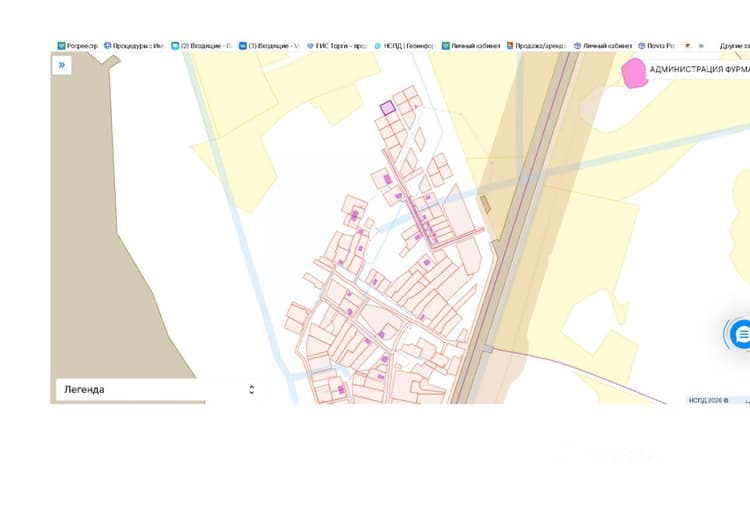The height and width of the screenshot is (530, 750).
Task: Open the ГИС Торги bookmark
Action: click(337, 46)
